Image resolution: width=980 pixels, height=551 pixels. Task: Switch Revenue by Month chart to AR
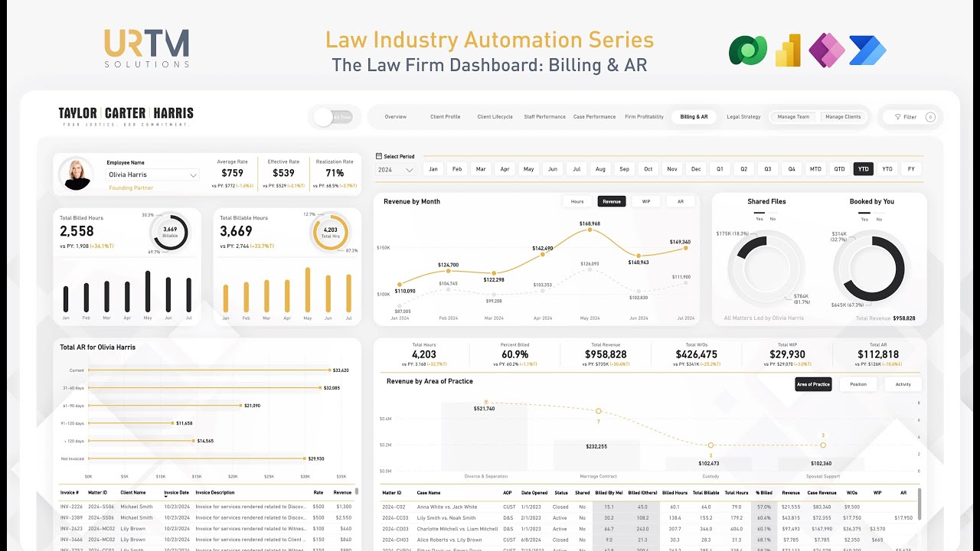point(681,201)
